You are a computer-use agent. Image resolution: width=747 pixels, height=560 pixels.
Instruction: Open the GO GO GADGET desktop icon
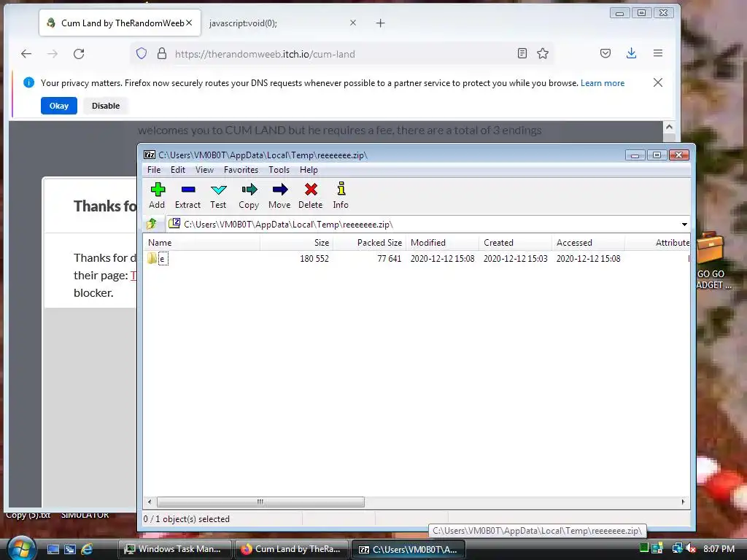[712, 260]
